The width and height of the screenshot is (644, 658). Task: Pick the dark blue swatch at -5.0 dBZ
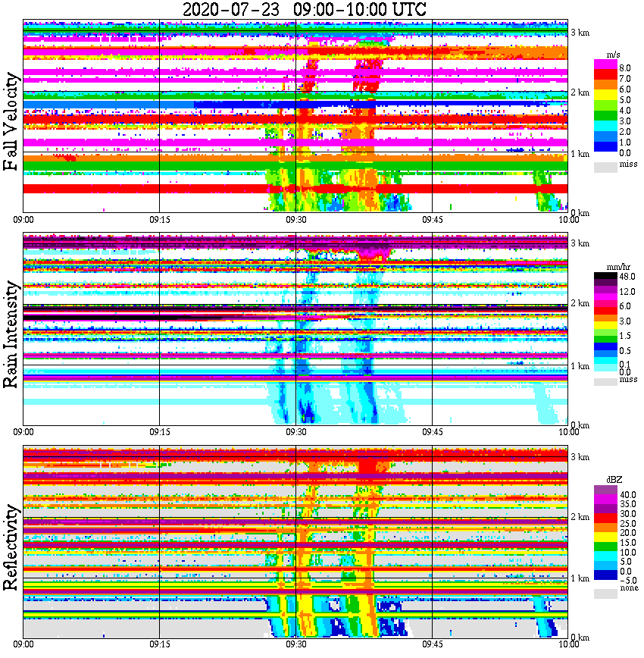coord(605,576)
